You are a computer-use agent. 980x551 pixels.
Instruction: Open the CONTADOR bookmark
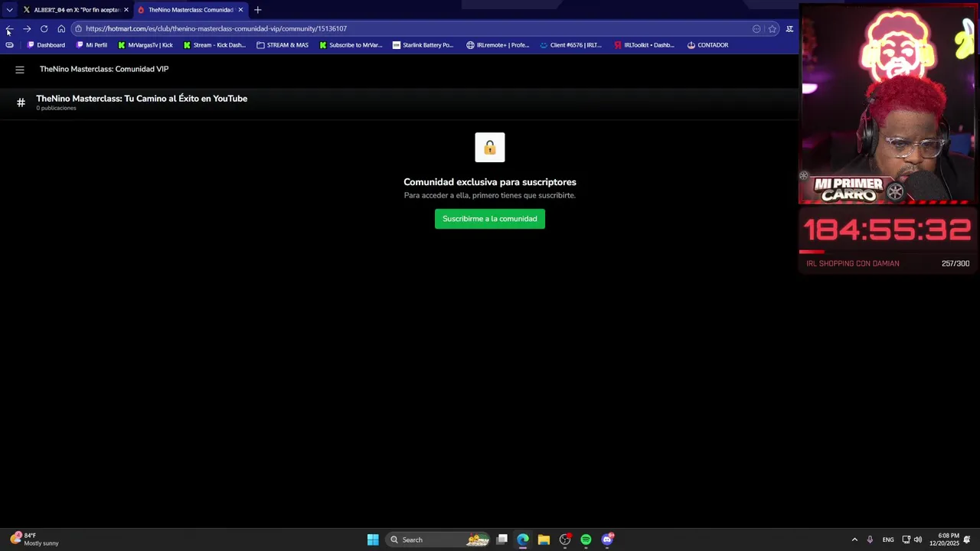tap(707, 45)
